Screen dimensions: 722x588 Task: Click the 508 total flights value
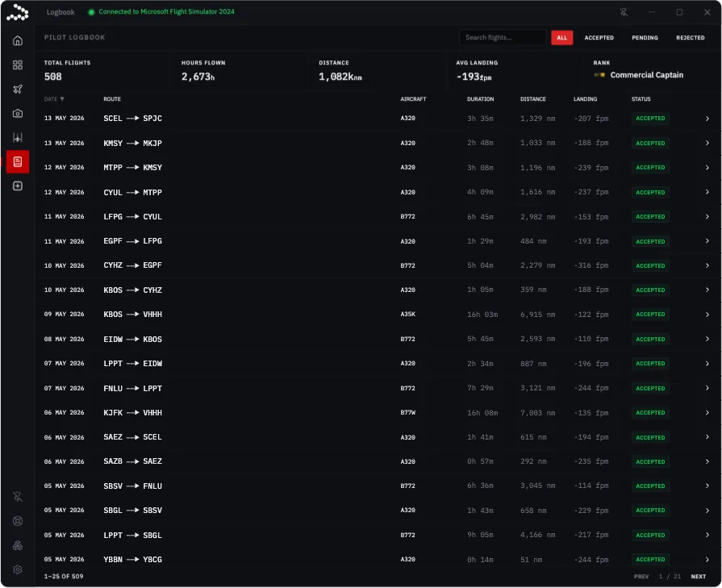(53, 77)
